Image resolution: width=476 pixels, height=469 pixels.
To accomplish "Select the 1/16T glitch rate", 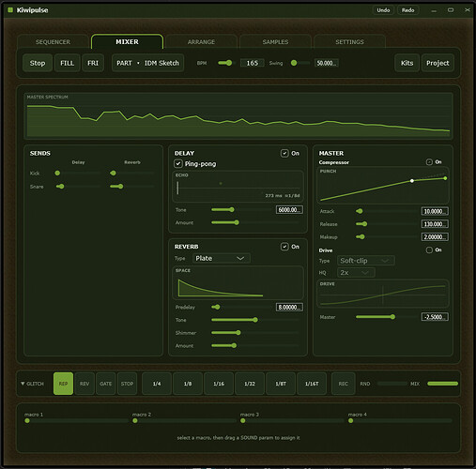I will click(x=312, y=384).
